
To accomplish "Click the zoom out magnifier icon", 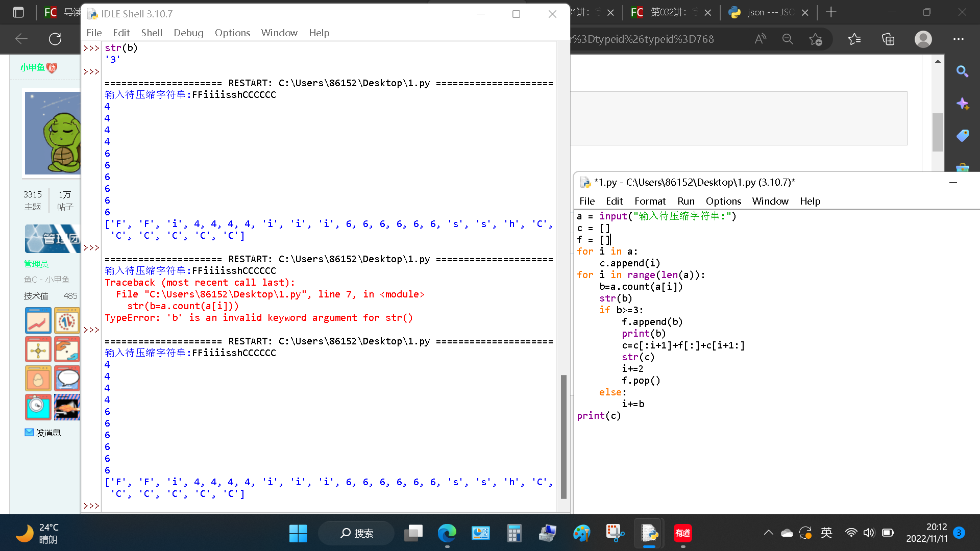I will [788, 39].
